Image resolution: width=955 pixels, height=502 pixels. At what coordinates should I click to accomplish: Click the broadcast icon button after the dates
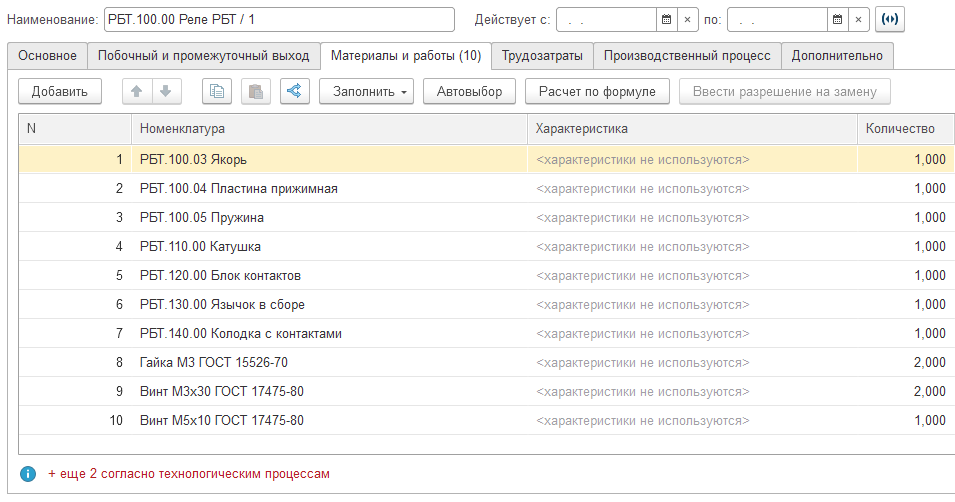click(889, 19)
